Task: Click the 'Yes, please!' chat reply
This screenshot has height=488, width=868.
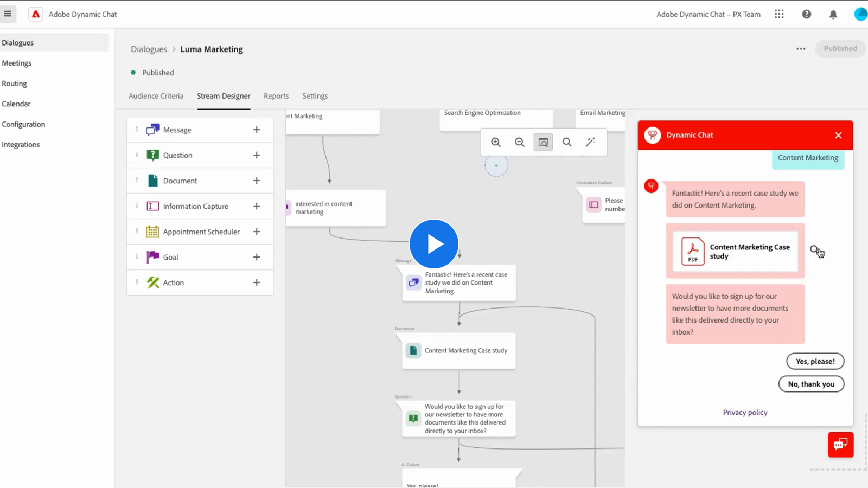Action: (x=815, y=362)
